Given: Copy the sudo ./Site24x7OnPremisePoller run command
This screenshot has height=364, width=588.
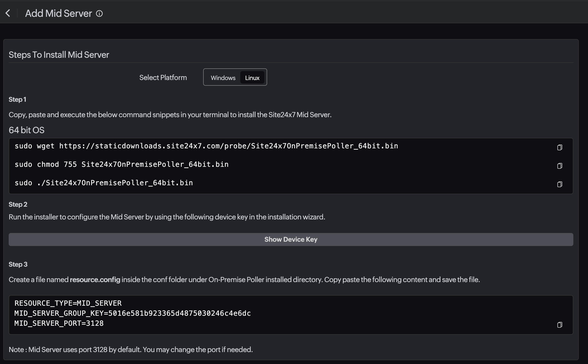Looking at the screenshot, I should point(560,184).
